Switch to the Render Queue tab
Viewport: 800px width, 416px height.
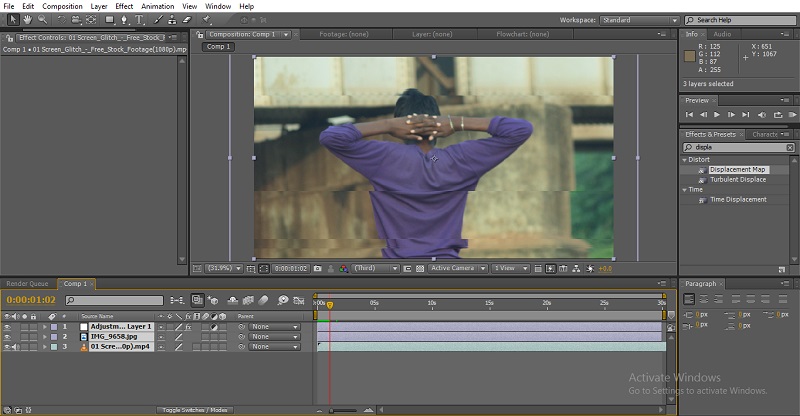point(28,284)
